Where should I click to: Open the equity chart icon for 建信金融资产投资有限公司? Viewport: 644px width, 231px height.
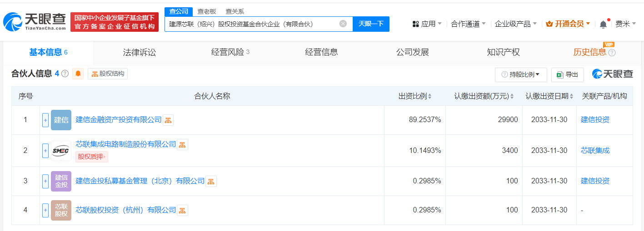tap(168, 120)
